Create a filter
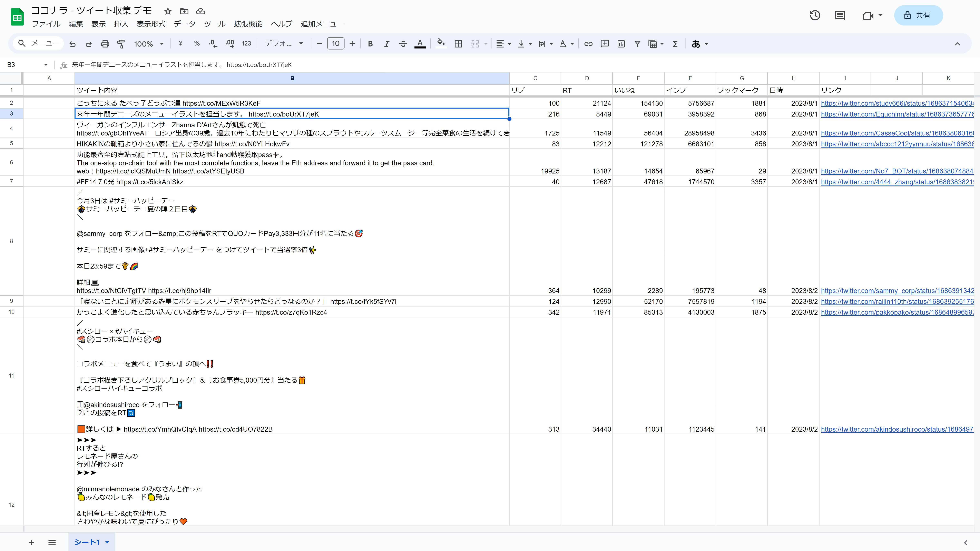Image resolution: width=980 pixels, height=551 pixels. pyautogui.click(x=637, y=44)
